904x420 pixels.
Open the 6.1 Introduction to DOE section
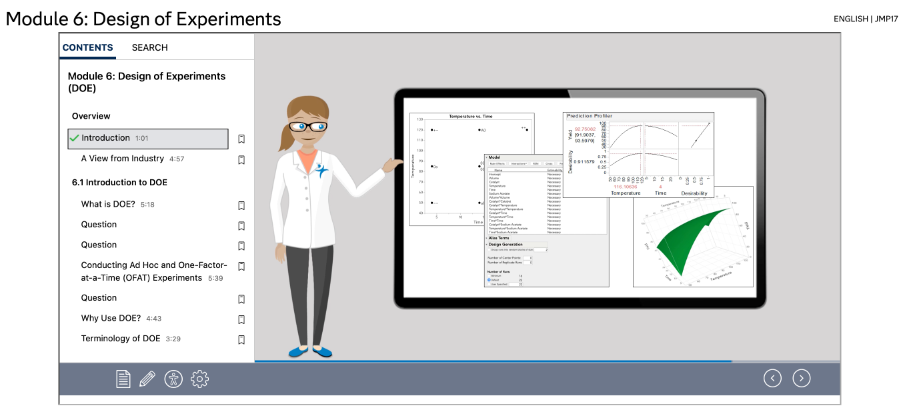[x=119, y=182]
